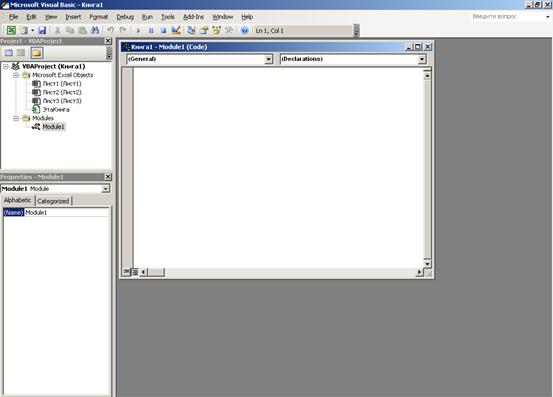Click the Break pause icon
This screenshot has width=553, height=397.
151,31
